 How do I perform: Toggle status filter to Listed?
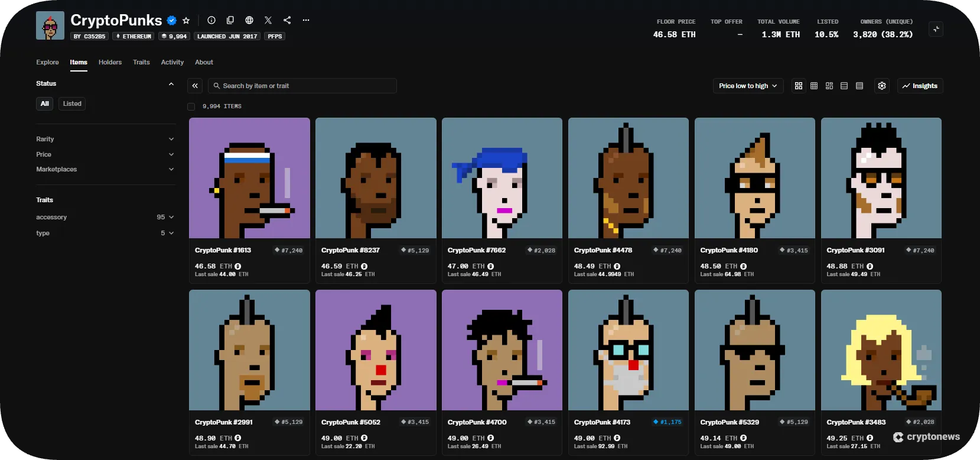pyautogui.click(x=72, y=103)
